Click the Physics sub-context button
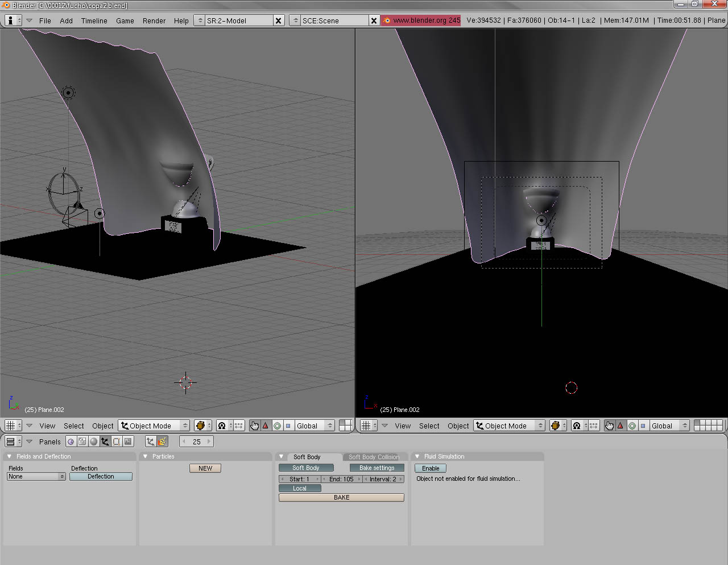 pos(162,442)
